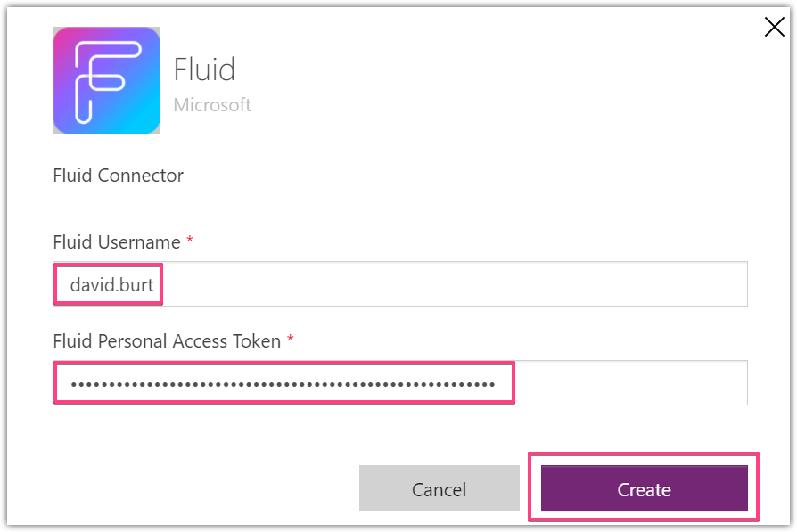The width and height of the screenshot is (797, 532).
Task: Click the Microsoft publisher text
Action: click(212, 105)
